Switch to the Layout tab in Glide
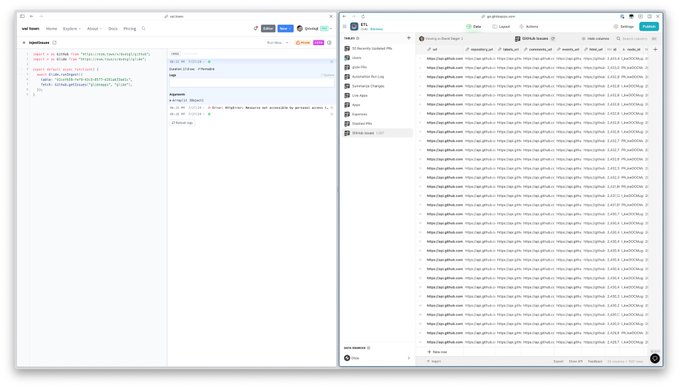The image size is (680, 388). pos(501,26)
